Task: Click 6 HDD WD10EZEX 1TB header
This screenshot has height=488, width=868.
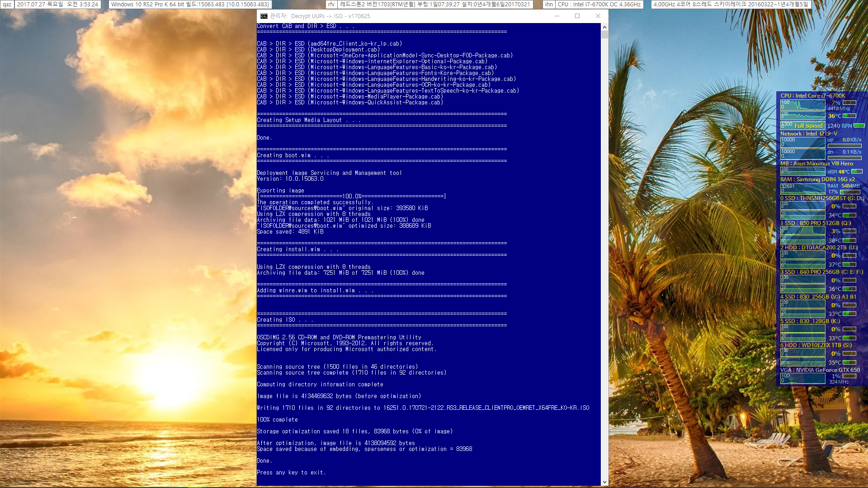Action: [x=816, y=345]
